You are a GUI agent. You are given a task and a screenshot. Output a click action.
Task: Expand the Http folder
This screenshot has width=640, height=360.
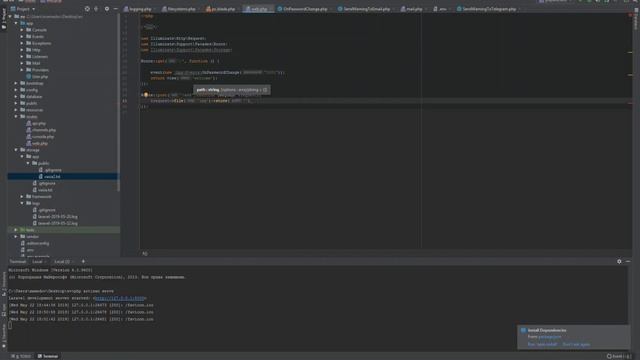pyautogui.click(x=22, y=50)
